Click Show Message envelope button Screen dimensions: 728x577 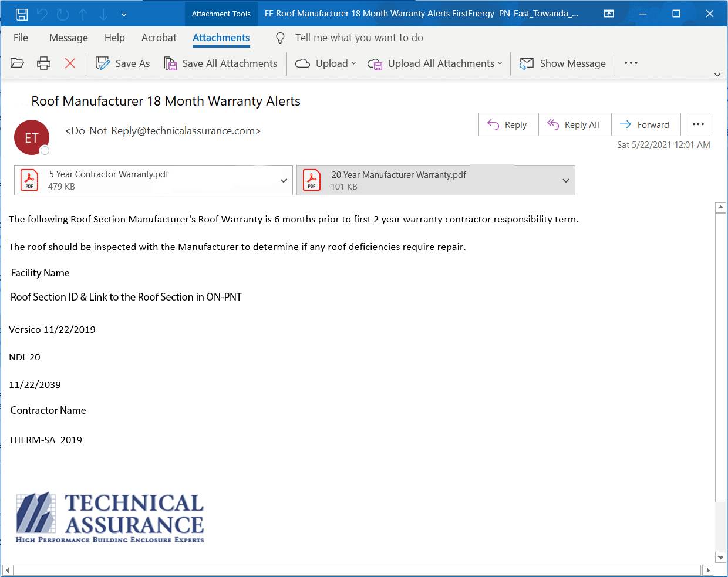click(x=563, y=63)
